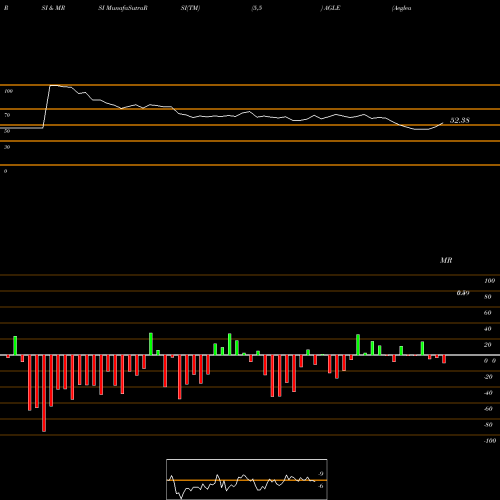This screenshot has width=500, height=500.
Task: Select the -60 label on MR axis
Action: (488, 409)
